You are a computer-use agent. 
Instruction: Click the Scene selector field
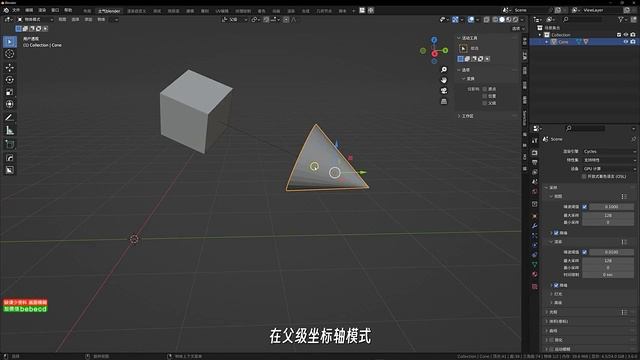click(x=531, y=10)
